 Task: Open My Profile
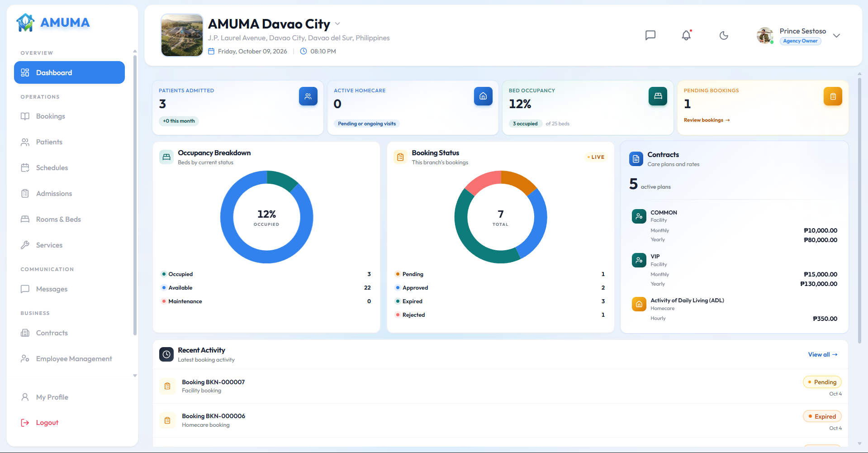(x=69, y=397)
